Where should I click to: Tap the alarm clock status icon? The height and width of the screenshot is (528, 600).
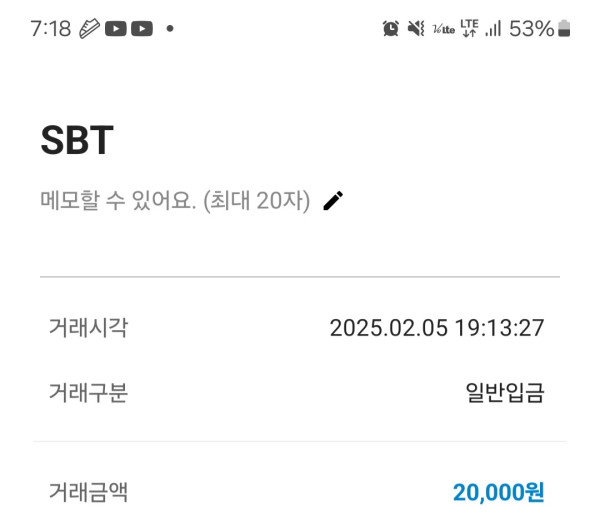click(391, 29)
